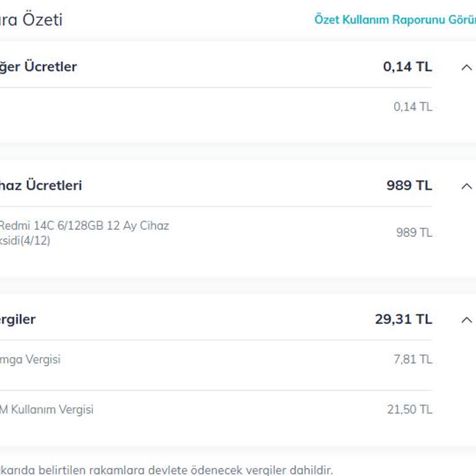476x476 pixels.
Task: Click the 29,31 TL taxes total
Action: click(403, 320)
